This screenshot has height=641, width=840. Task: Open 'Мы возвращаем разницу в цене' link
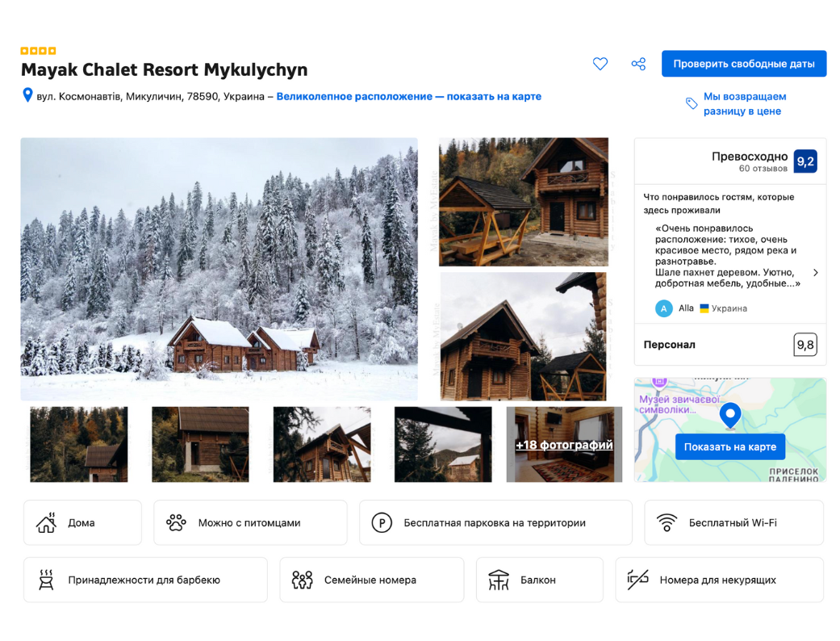744,103
